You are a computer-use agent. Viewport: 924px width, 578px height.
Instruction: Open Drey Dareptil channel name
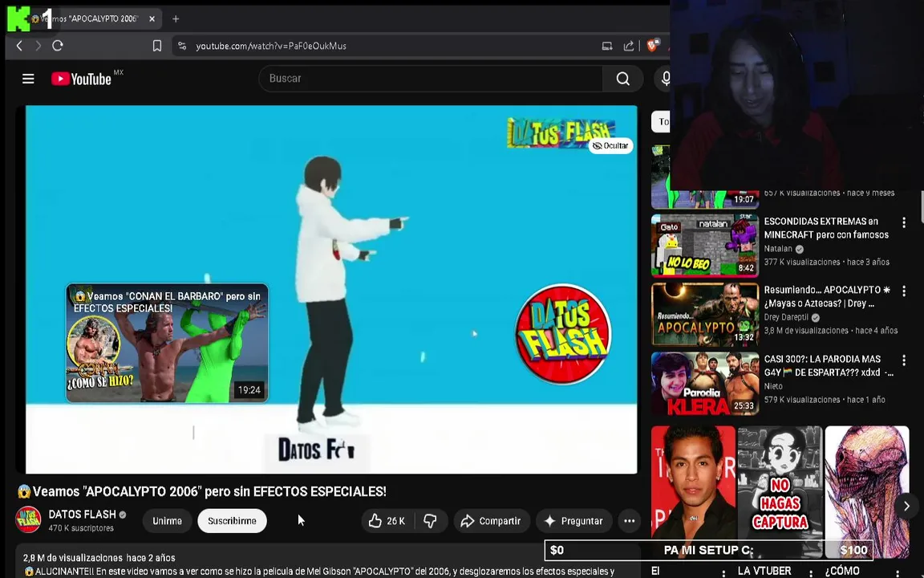pyautogui.click(x=787, y=317)
